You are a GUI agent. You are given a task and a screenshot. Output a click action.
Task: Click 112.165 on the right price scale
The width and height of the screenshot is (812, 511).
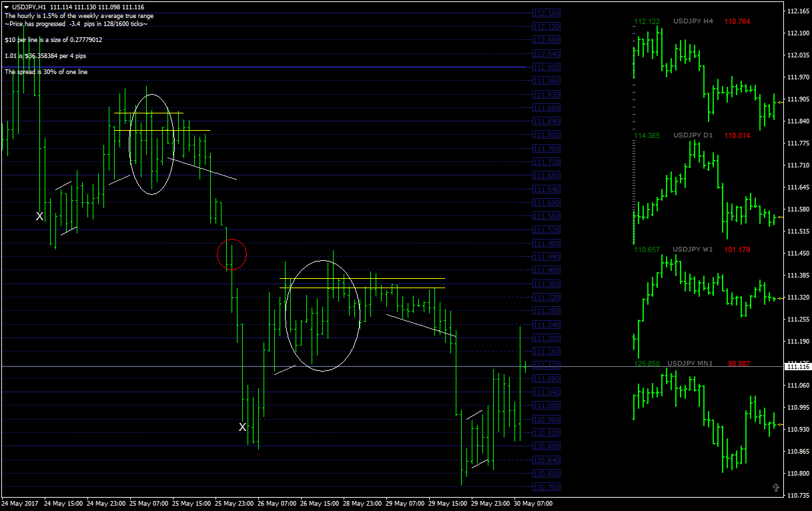798,11
